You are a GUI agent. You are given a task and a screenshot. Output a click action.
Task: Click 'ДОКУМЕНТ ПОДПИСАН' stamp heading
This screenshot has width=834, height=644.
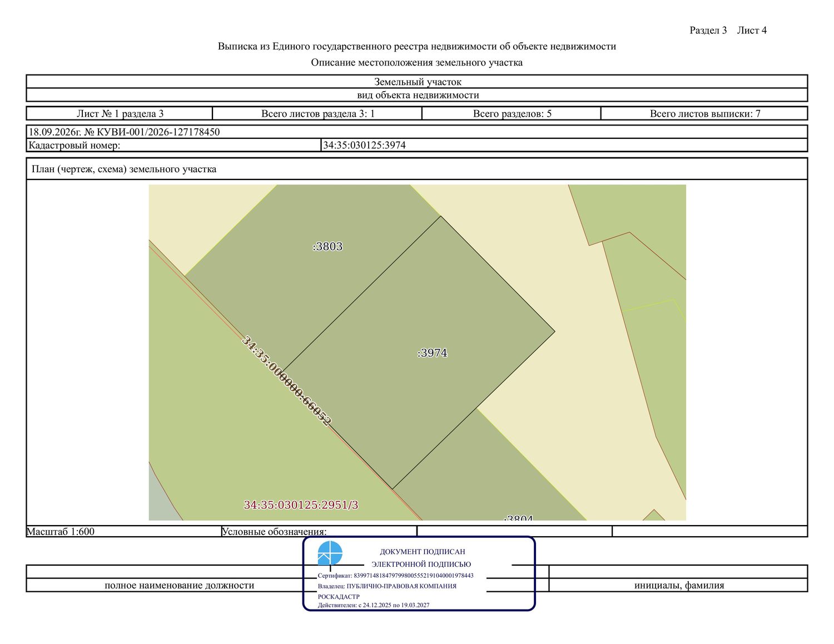tap(423, 552)
